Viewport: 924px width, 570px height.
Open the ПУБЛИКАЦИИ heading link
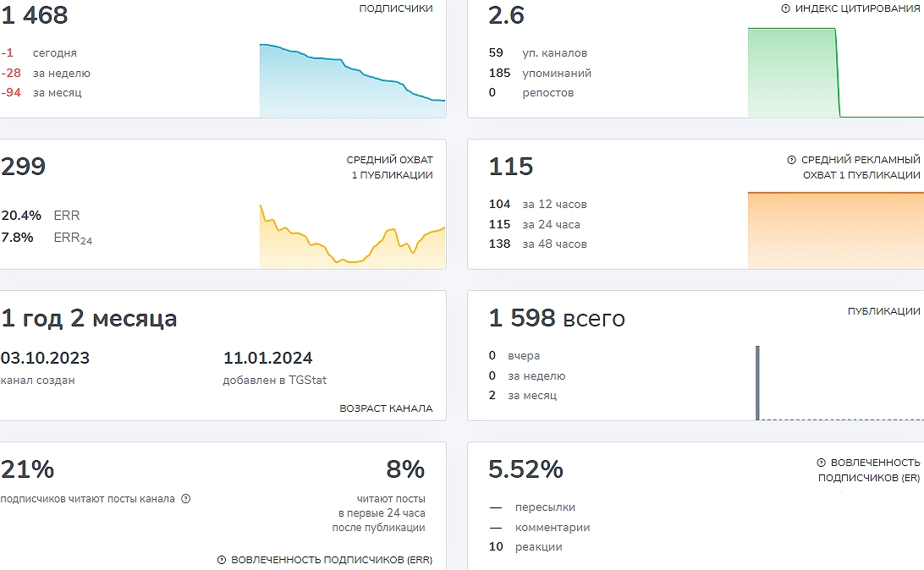pos(883,311)
